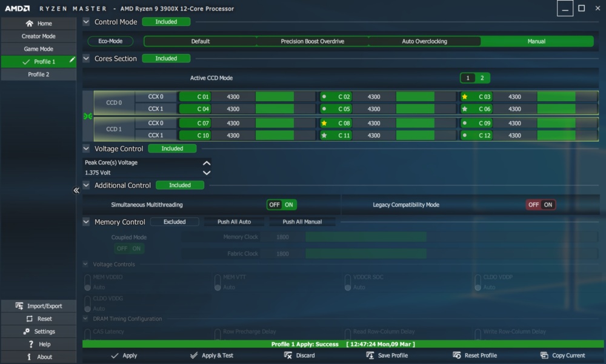
Task: Toggle Simultaneous Multithreading OFF/ON switch
Action: [282, 205]
